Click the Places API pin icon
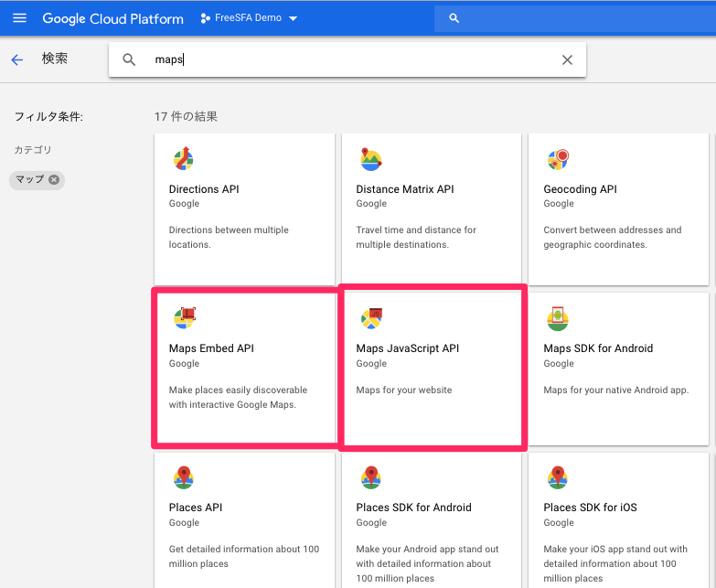Image resolution: width=716 pixels, height=588 pixels. click(184, 476)
